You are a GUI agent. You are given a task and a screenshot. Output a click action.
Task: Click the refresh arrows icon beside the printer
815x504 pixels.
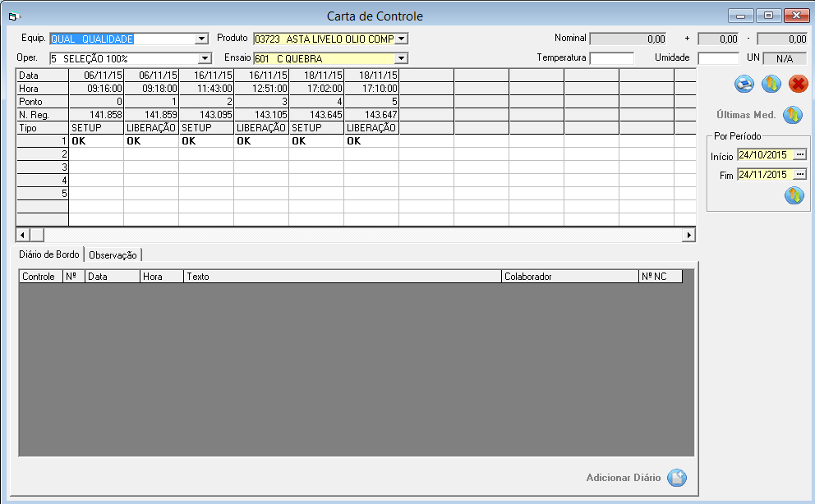pos(771,84)
